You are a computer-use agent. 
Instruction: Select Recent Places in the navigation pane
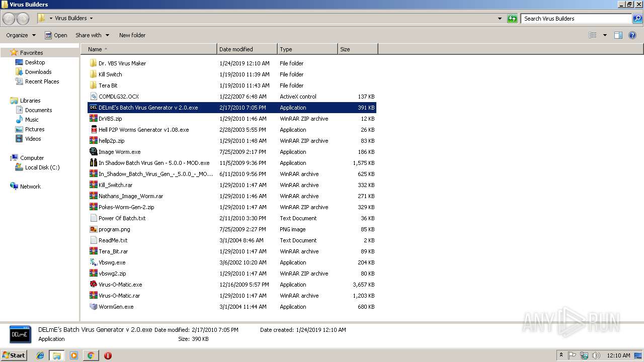(42, 81)
